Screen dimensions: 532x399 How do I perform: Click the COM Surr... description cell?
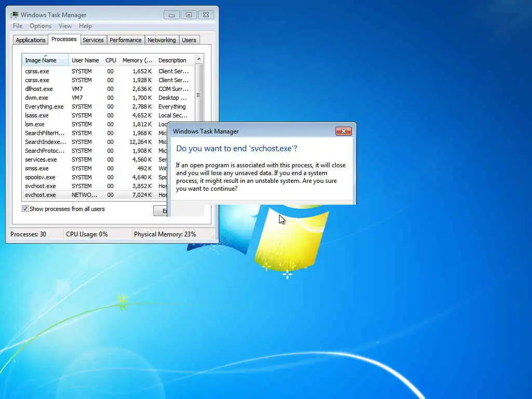tap(174, 89)
